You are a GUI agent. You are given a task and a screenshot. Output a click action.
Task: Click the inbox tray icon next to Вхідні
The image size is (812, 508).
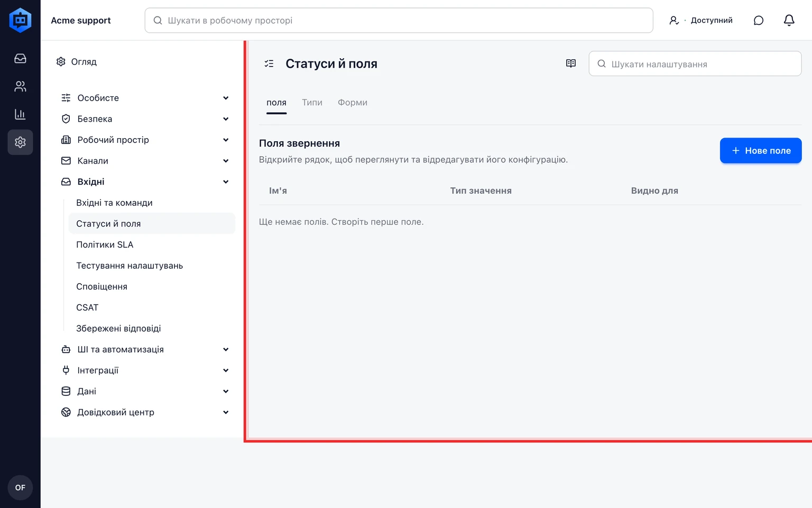tap(66, 182)
